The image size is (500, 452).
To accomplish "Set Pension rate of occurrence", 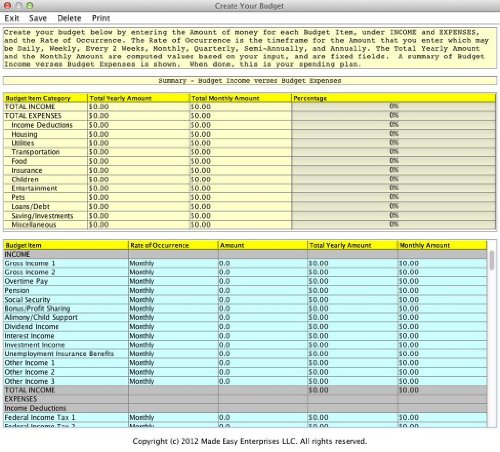I will (173, 290).
